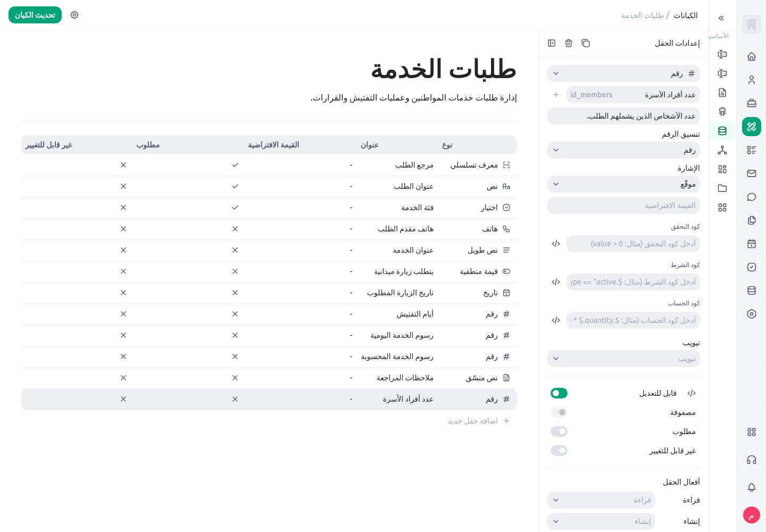Open the الإشارة dropdown showing موقّع
Screen dimensions: 766x532
pos(623,184)
